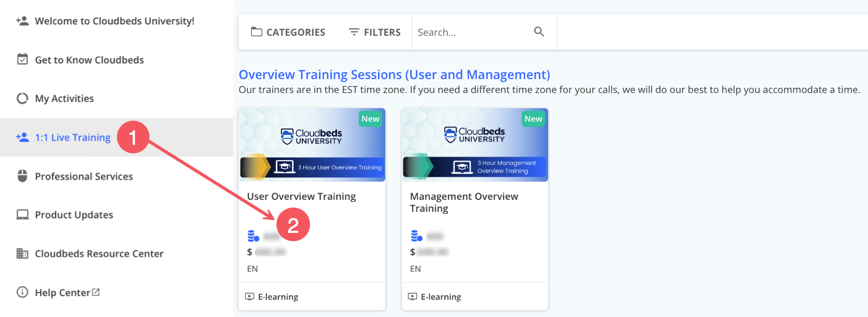Click the E-learning play icon on User Overview card
868x317 pixels.
[x=250, y=296]
